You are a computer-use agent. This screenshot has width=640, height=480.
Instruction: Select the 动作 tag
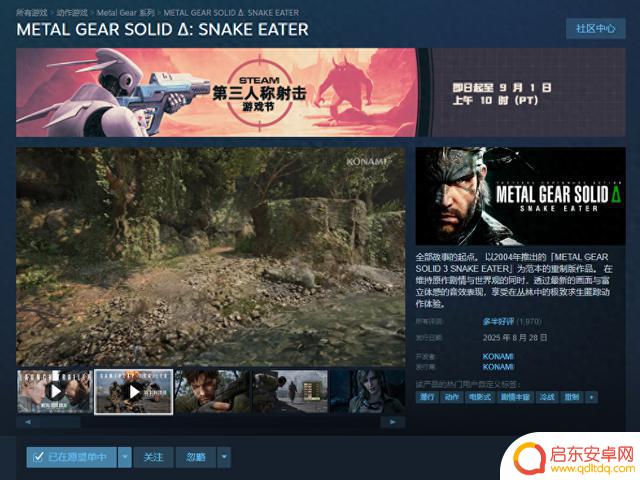tap(452, 397)
